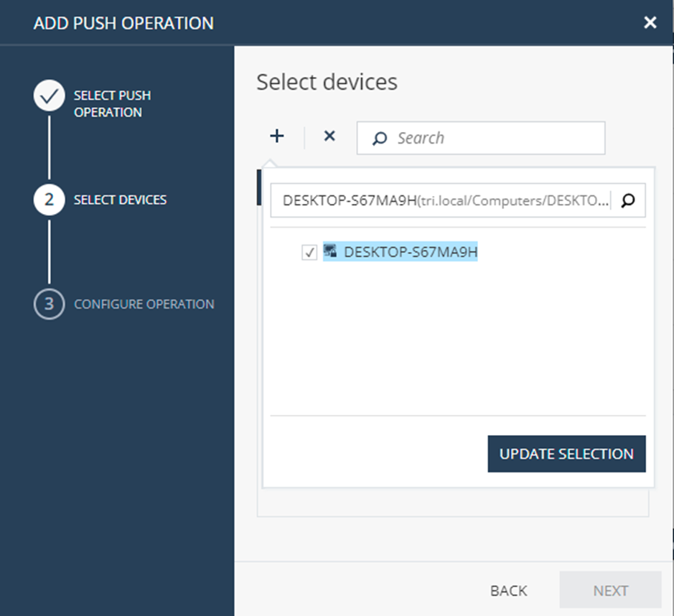Click the plus icon to add devices
The image size is (674, 616).
click(x=277, y=136)
